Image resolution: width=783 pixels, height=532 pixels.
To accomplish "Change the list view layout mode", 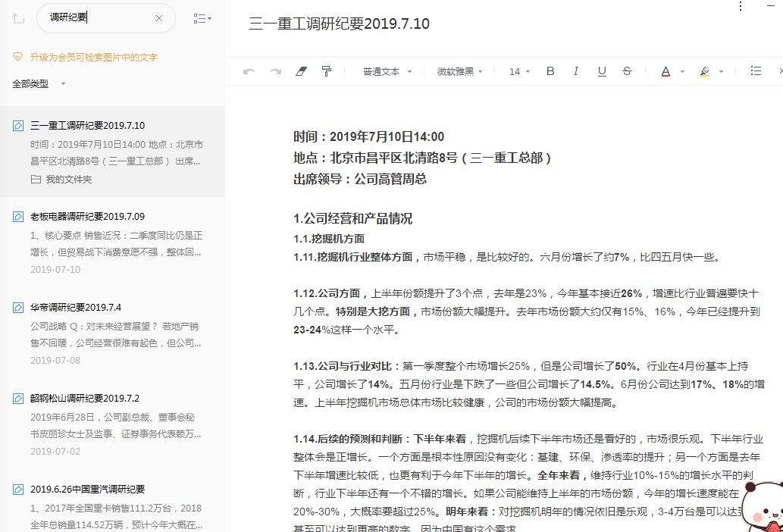I will 201,18.
